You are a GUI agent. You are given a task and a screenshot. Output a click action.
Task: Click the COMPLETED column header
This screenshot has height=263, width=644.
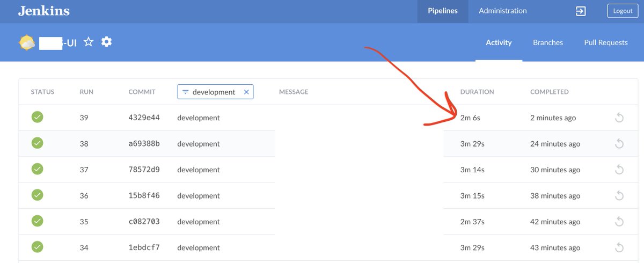[550, 92]
